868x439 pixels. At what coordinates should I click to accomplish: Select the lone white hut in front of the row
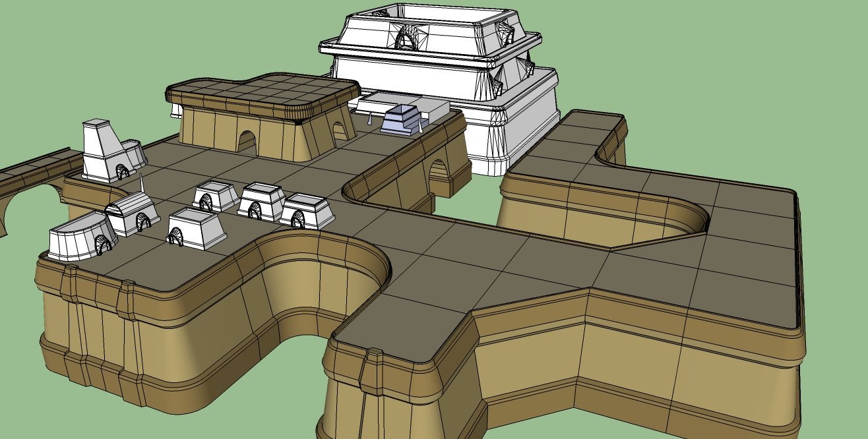(x=196, y=227)
